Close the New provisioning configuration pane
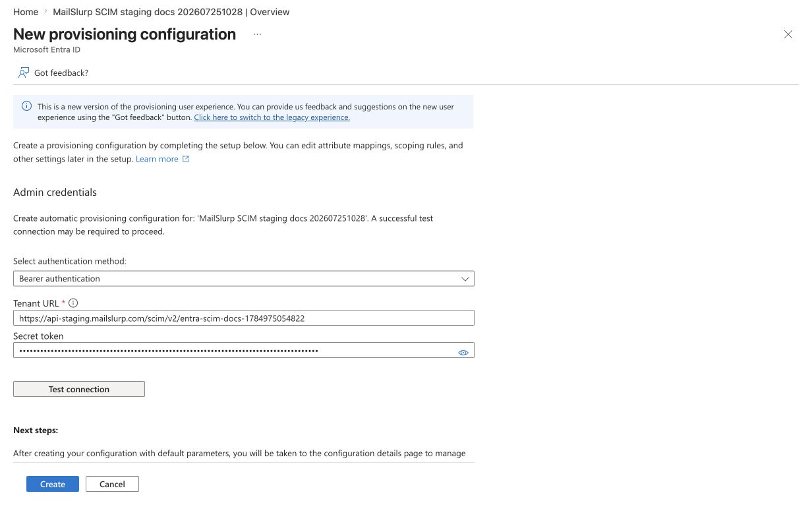Image resolution: width=812 pixels, height=505 pixels. click(x=788, y=34)
